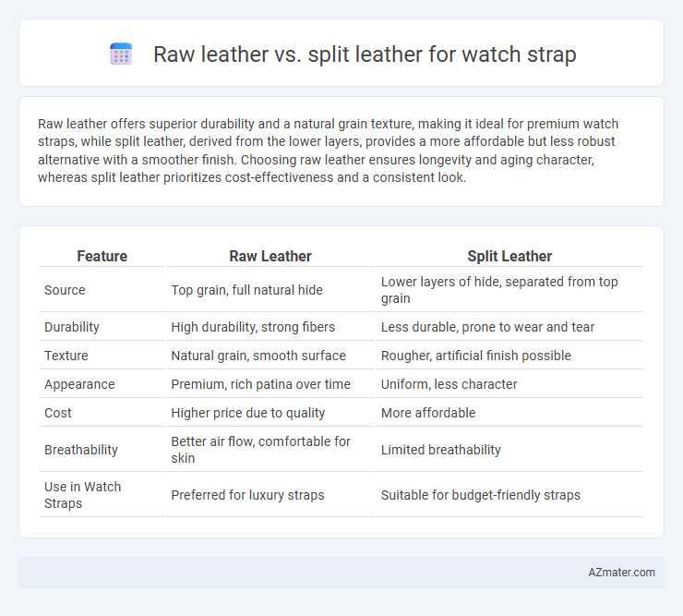This screenshot has width=683, height=616.
Task: Click the 'Use in Watch Straps' row label
Action: 83,495
